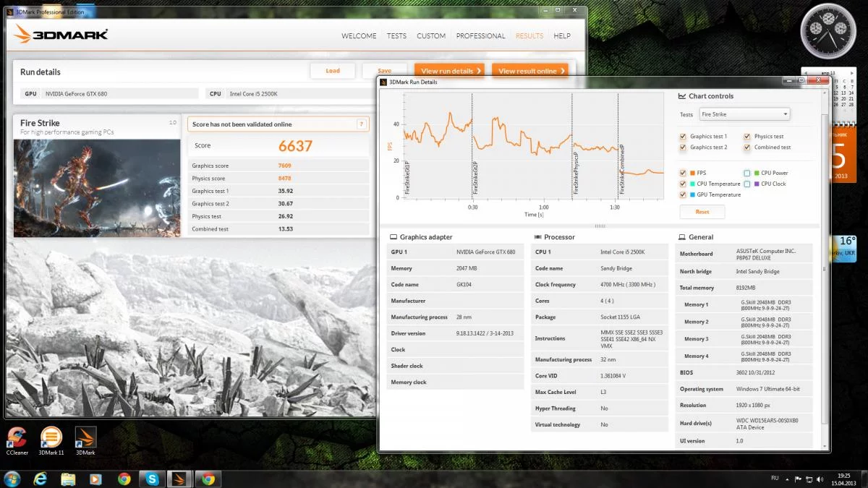The image size is (868, 488).
Task: Toggle the FPS chart series checkbox
Action: click(683, 173)
